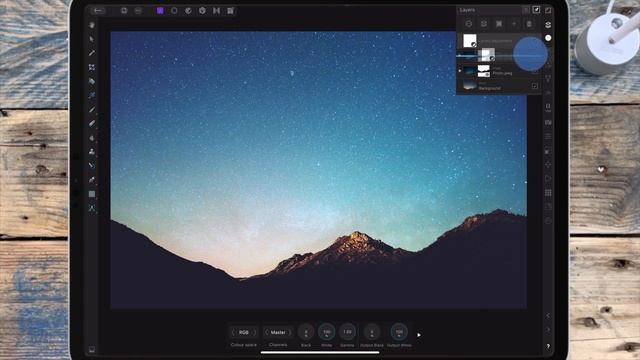Open the grid studio icon on right bar
The height and width of the screenshot is (360, 640).
[x=548, y=193]
